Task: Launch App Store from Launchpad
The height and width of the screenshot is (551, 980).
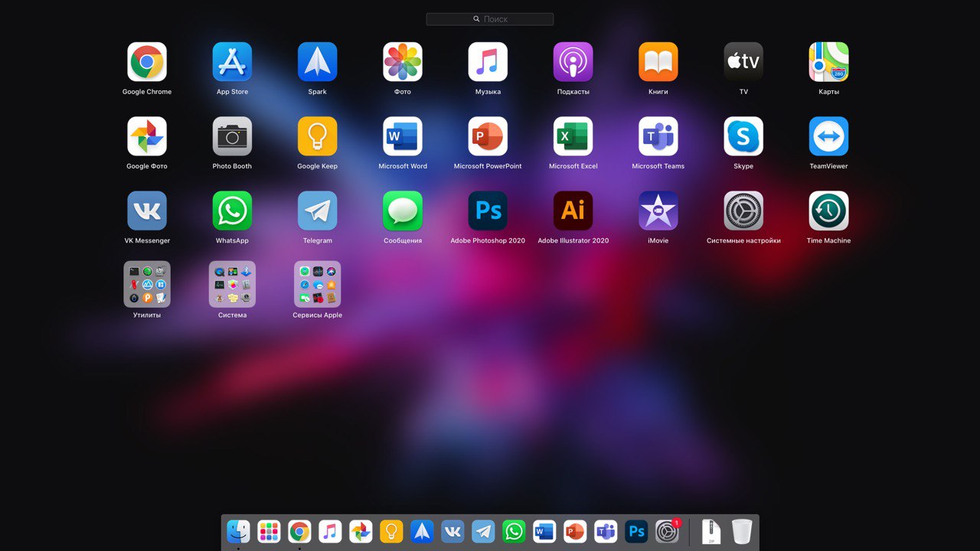Action: pos(232,62)
